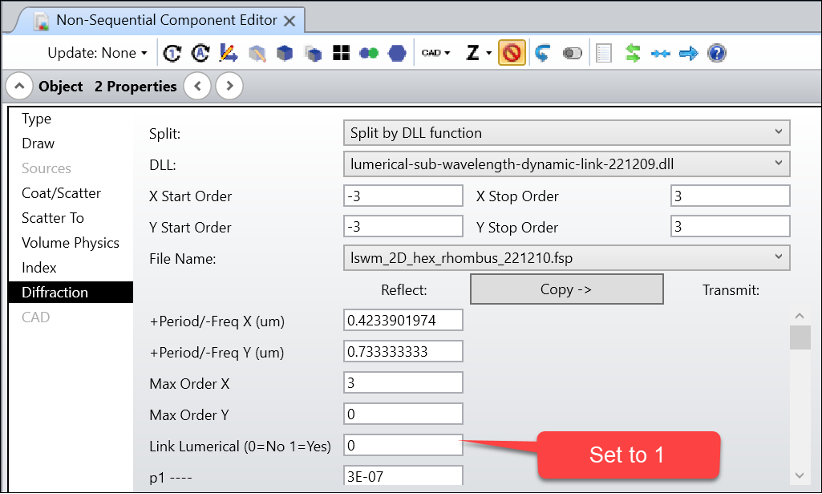Click the green swap arrows icon
This screenshot has width=822, height=494.
pos(633,53)
